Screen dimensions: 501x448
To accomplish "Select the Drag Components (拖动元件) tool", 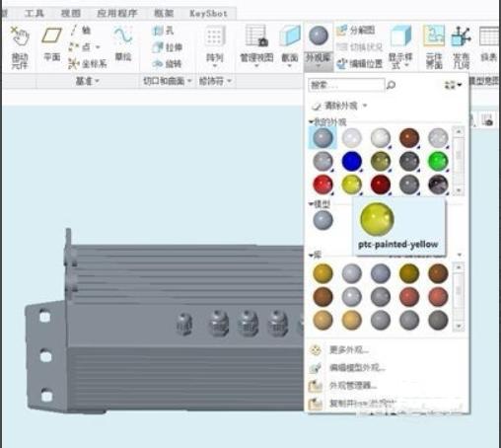I will coord(20,48).
